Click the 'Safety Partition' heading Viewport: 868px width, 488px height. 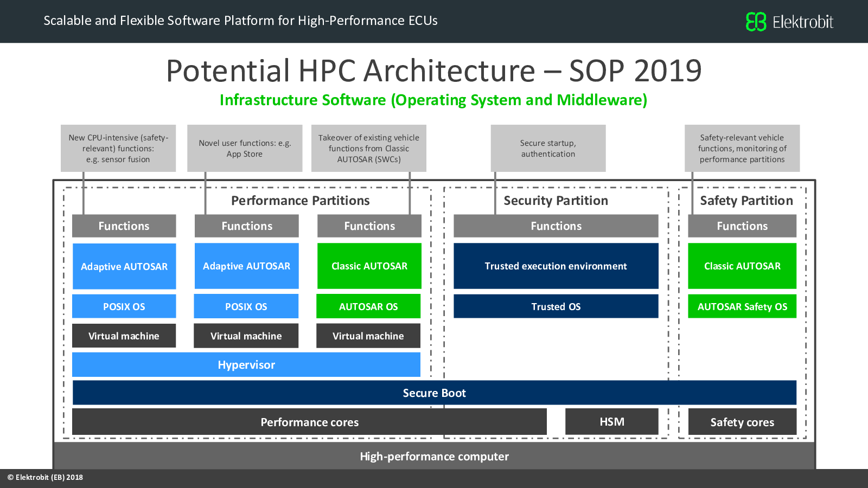tap(746, 201)
